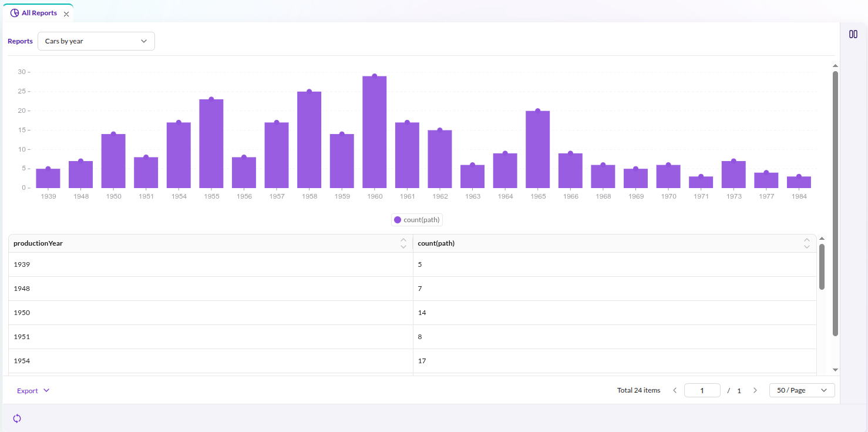The width and height of the screenshot is (868, 432).
Task: Click the 1965 bar in the chart
Action: pyautogui.click(x=538, y=149)
